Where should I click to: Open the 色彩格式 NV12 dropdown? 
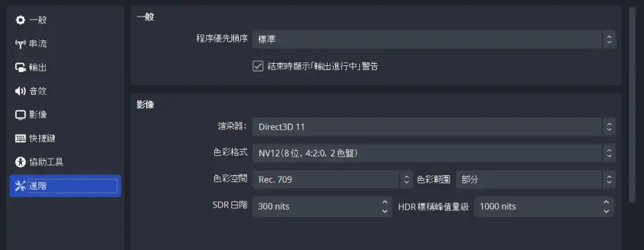[434, 153]
